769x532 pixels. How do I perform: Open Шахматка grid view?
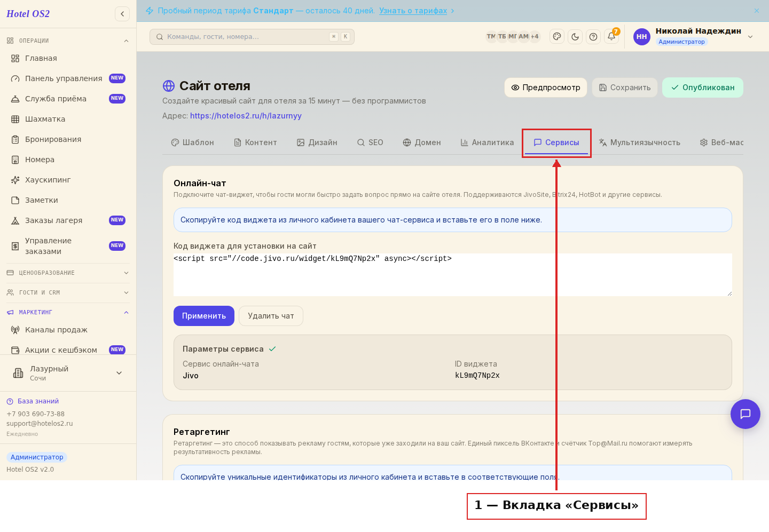[x=68, y=119]
